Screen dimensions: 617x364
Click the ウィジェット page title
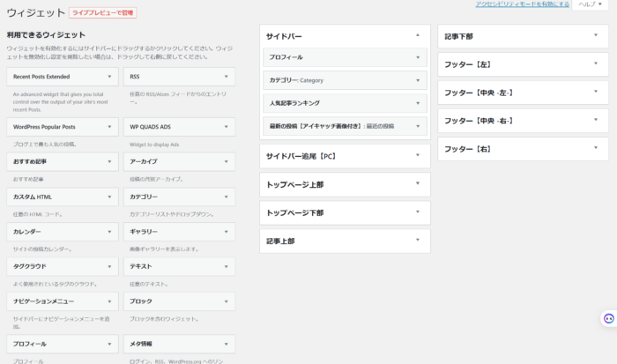(x=36, y=12)
